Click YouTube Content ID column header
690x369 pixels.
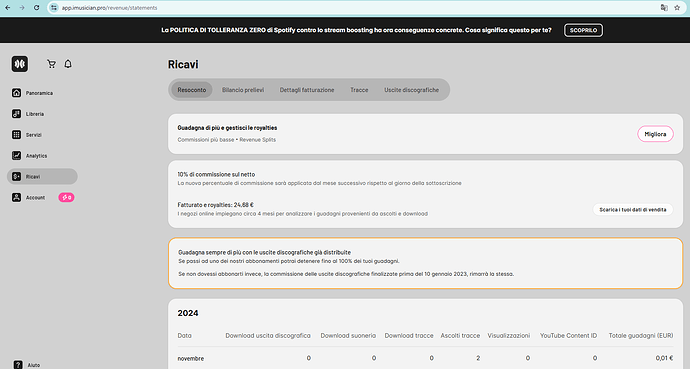point(569,335)
